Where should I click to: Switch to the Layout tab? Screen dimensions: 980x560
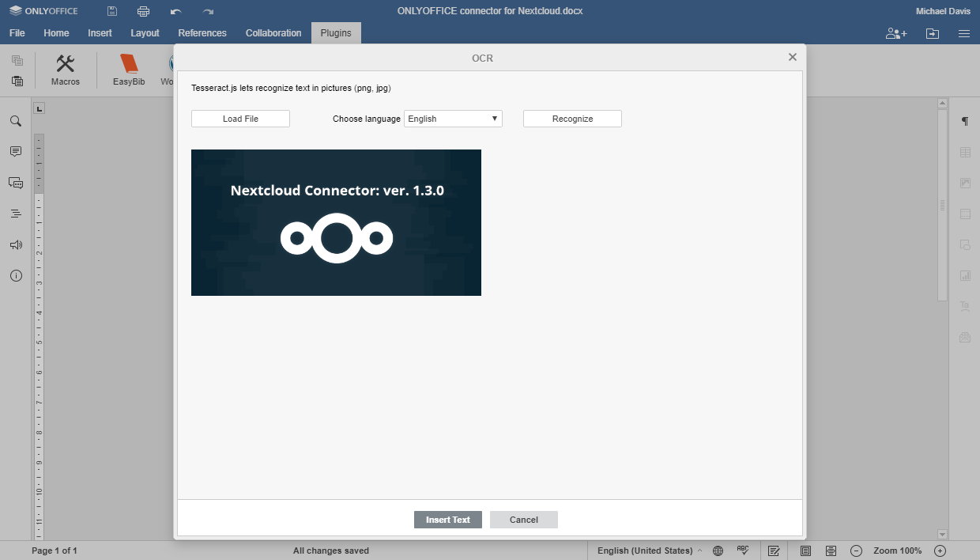click(x=145, y=33)
